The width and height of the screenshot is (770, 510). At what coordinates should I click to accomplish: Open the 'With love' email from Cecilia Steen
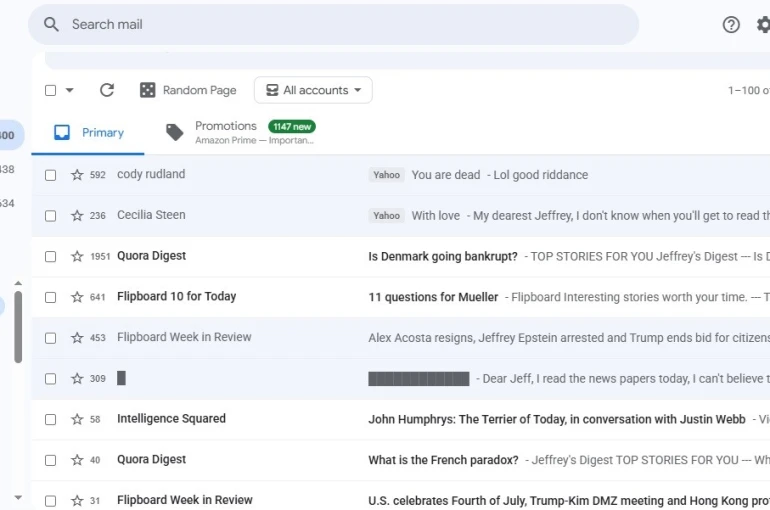point(560,216)
